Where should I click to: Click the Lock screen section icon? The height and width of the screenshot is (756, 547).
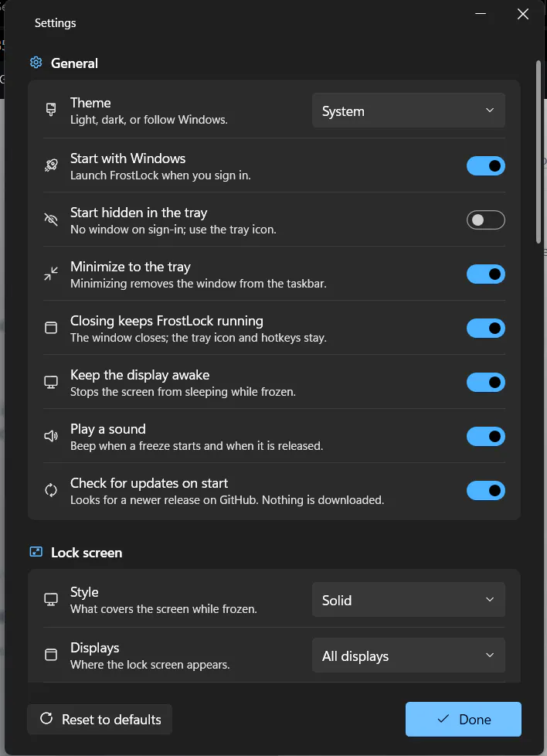click(36, 552)
